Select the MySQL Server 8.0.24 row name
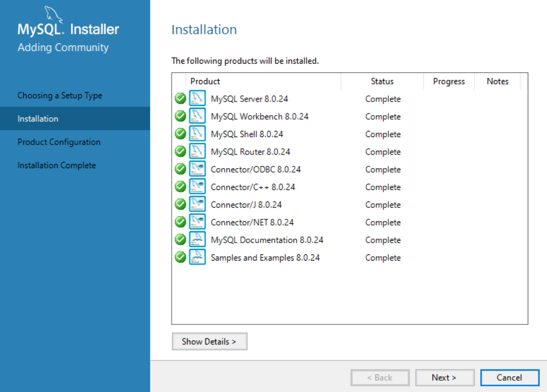Image resolution: width=547 pixels, height=392 pixels. coord(250,99)
